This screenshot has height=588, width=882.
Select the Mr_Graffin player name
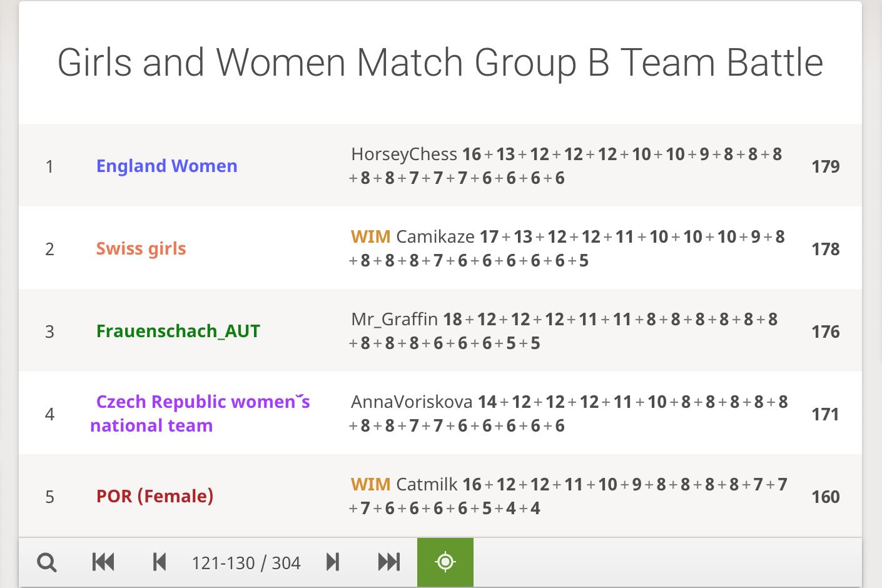[394, 319]
